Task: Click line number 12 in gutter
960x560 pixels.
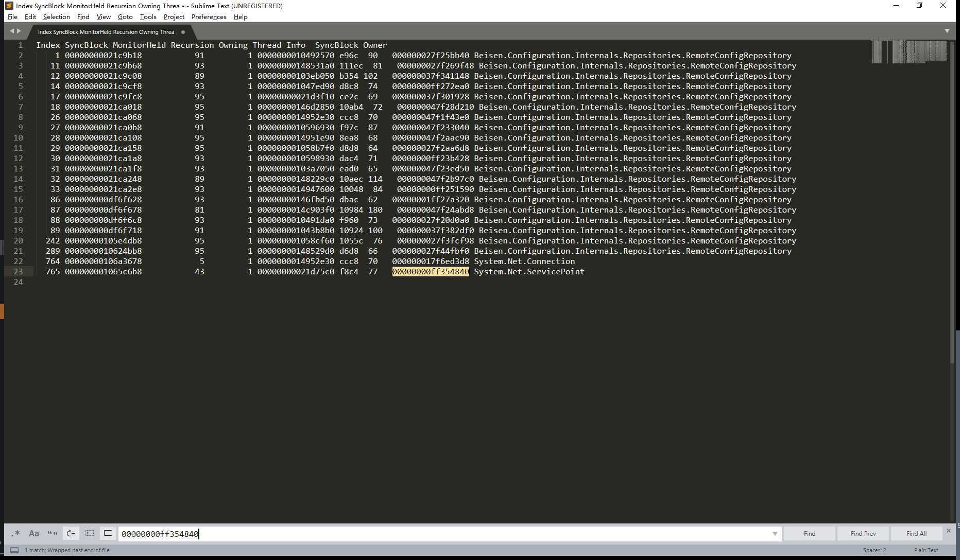Action: 18,159
